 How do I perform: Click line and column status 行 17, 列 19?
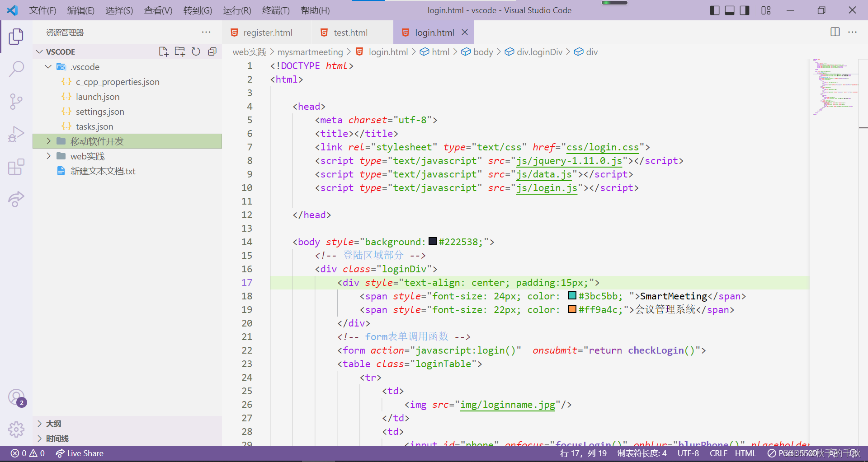click(x=583, y=453)
